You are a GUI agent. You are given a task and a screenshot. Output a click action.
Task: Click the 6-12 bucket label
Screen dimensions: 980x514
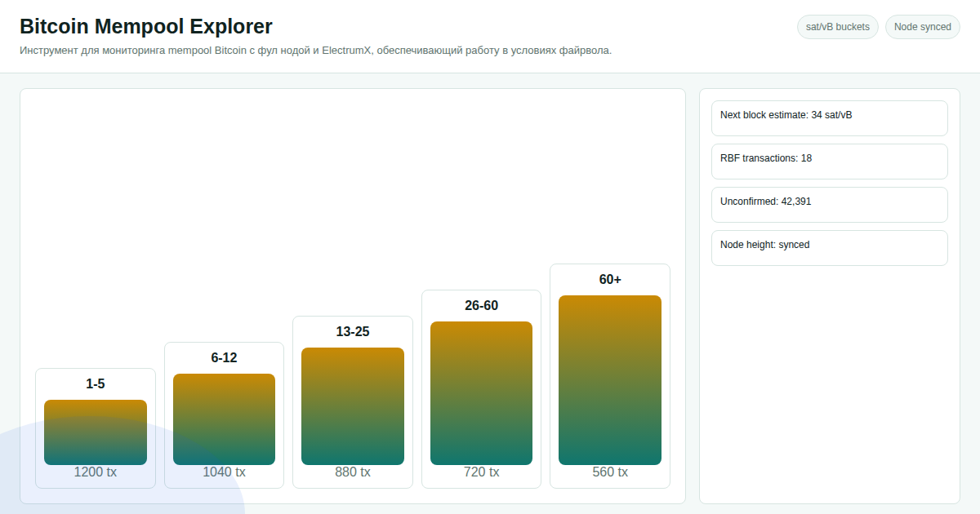click(x=224, y=358)
